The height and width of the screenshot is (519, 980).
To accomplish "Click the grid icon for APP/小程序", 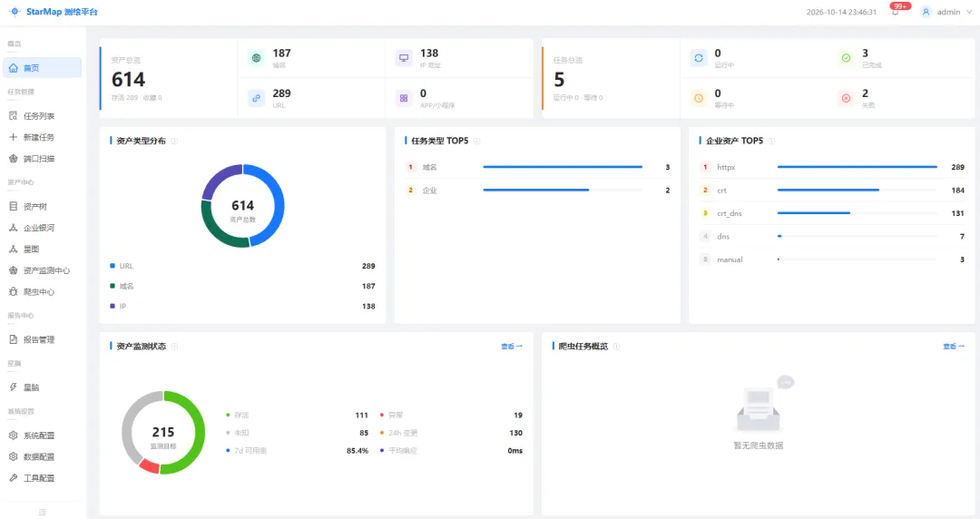I will 404,98.
